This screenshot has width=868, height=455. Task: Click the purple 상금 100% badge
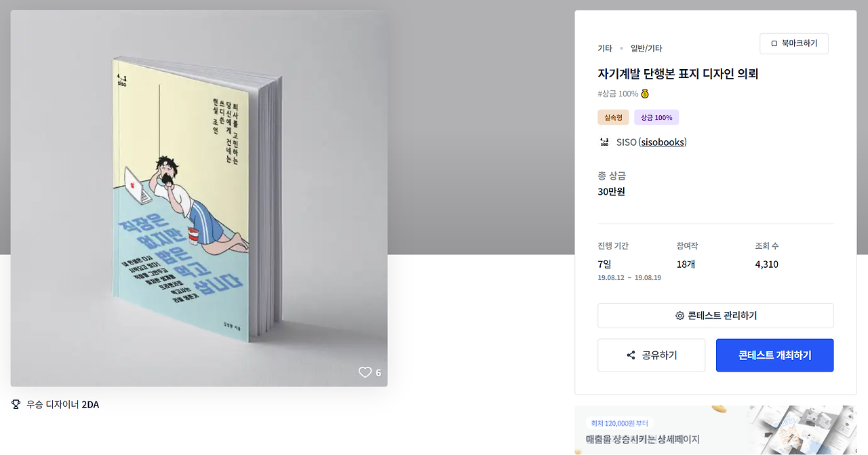[656, 117]
